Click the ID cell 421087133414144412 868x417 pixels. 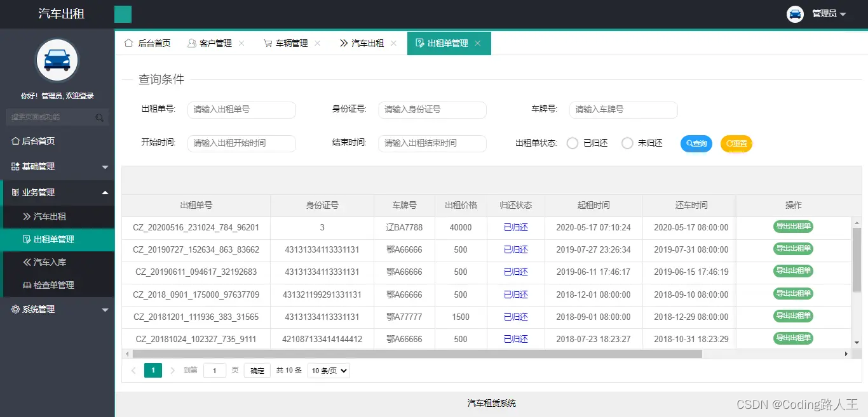pyautogui.click(x=322, y=340)
